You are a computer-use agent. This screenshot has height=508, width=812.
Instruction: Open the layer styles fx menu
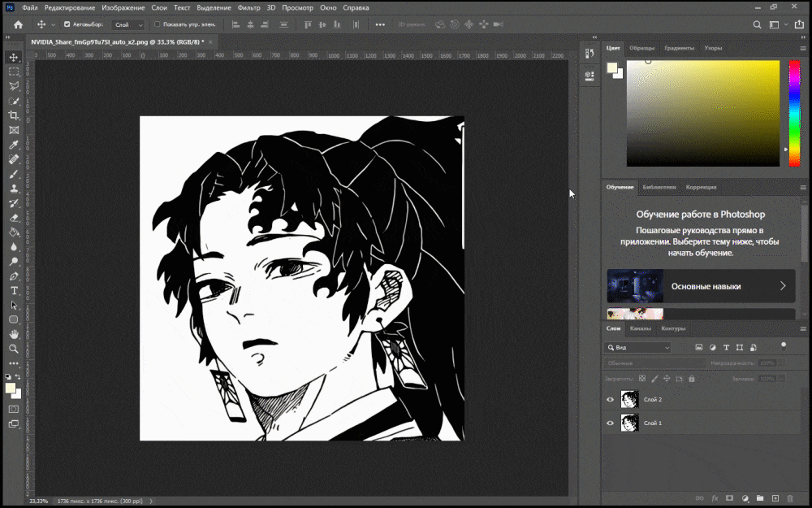click(x=715, y=498)
